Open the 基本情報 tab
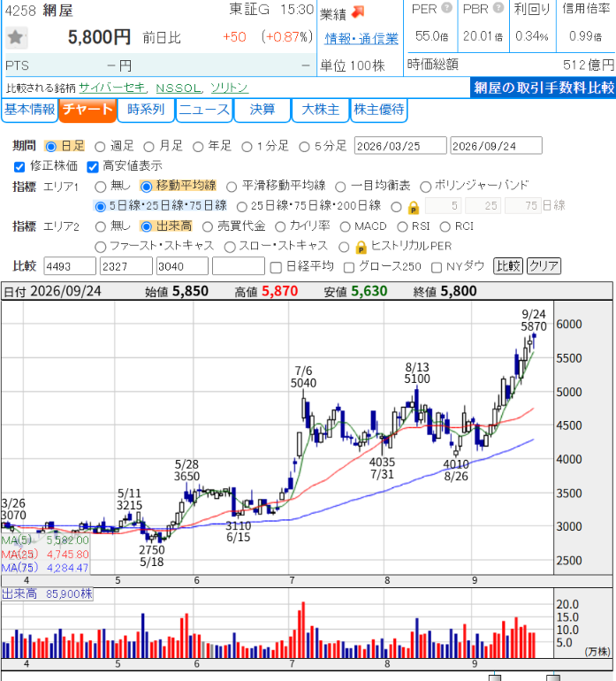Screen dimensions: 616x681 pos(29,110)
